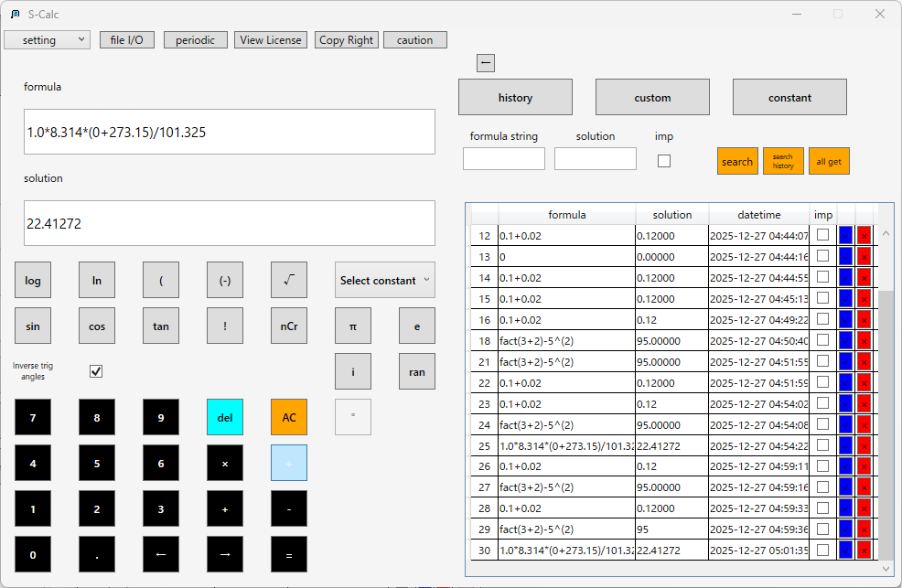
Task: Click the log function button
Action: point(33,280)
